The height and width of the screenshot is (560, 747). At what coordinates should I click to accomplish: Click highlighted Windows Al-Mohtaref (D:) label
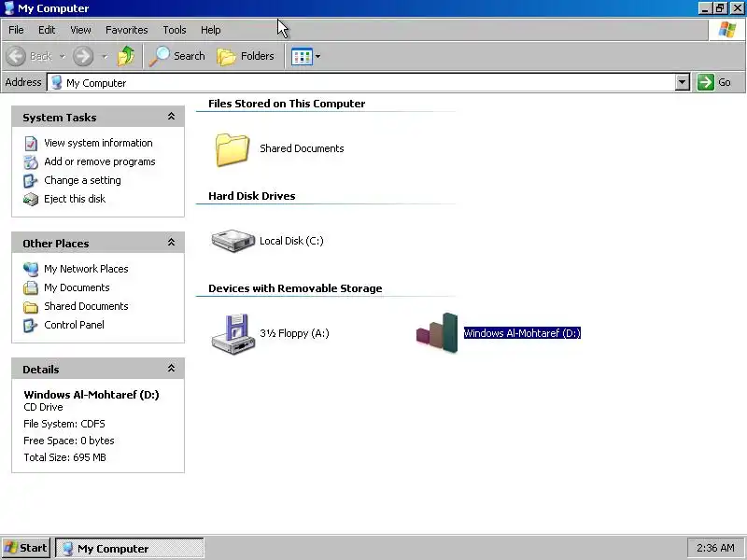(522, 333)
